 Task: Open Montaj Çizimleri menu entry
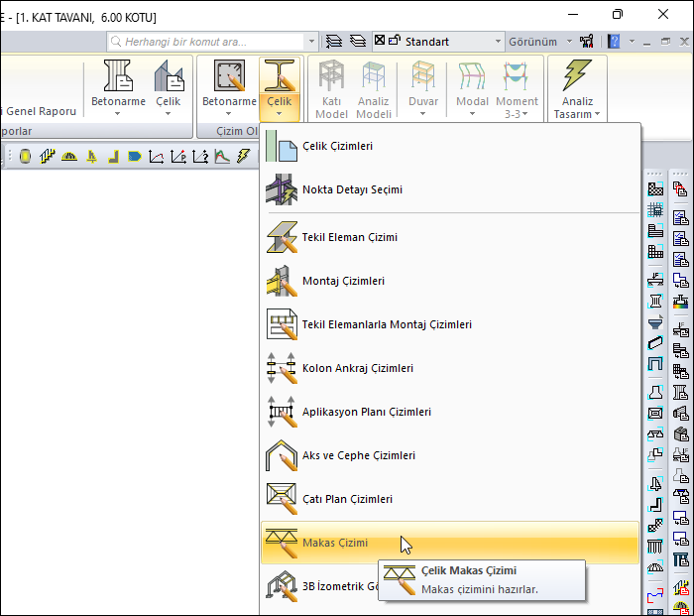tap(450, 281)
